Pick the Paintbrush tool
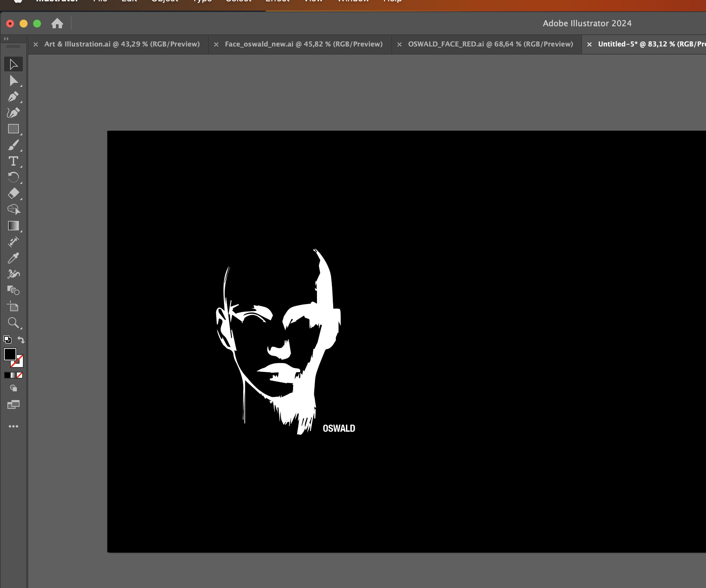706x588 pixels. (x=13, y=145)
